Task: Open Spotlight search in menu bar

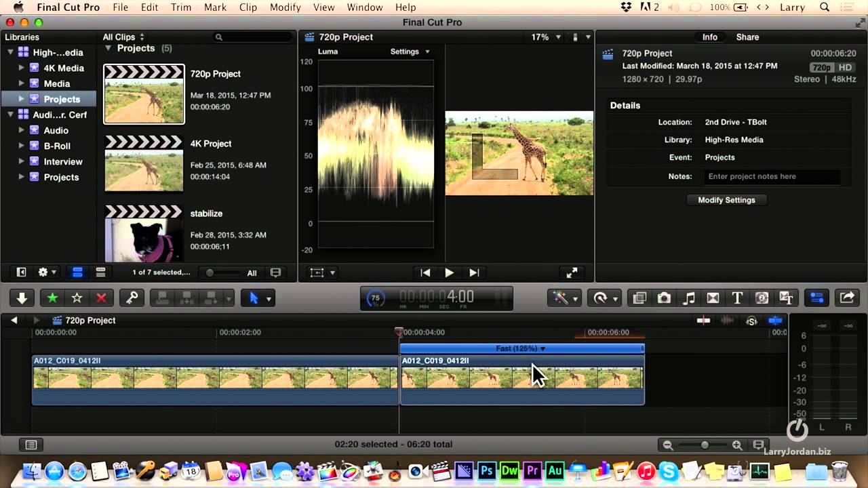Action: [825, 7]
